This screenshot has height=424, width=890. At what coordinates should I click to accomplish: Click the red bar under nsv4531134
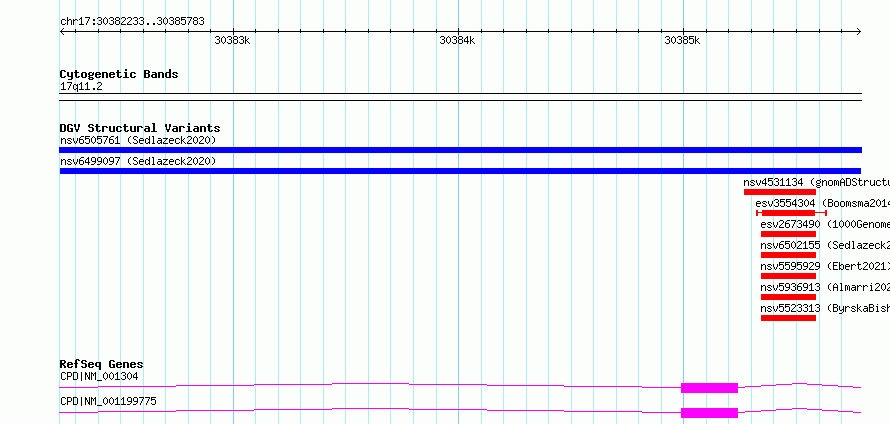coord(780,192)
